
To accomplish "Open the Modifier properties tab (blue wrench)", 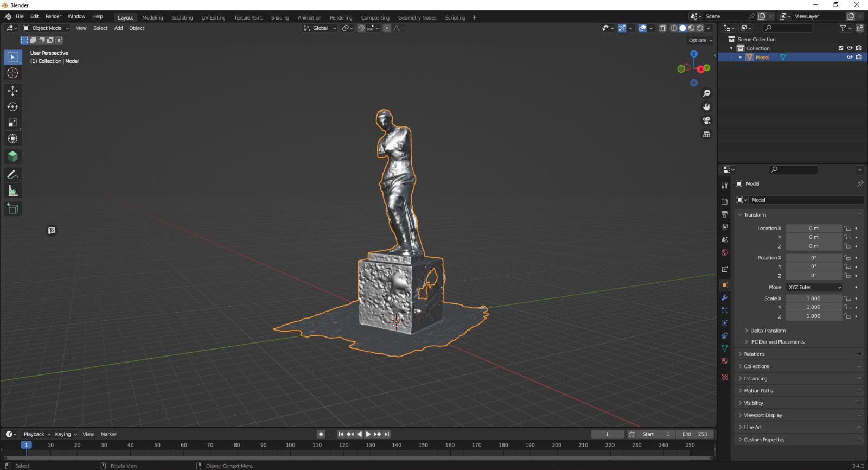I will tap(724, 297).
